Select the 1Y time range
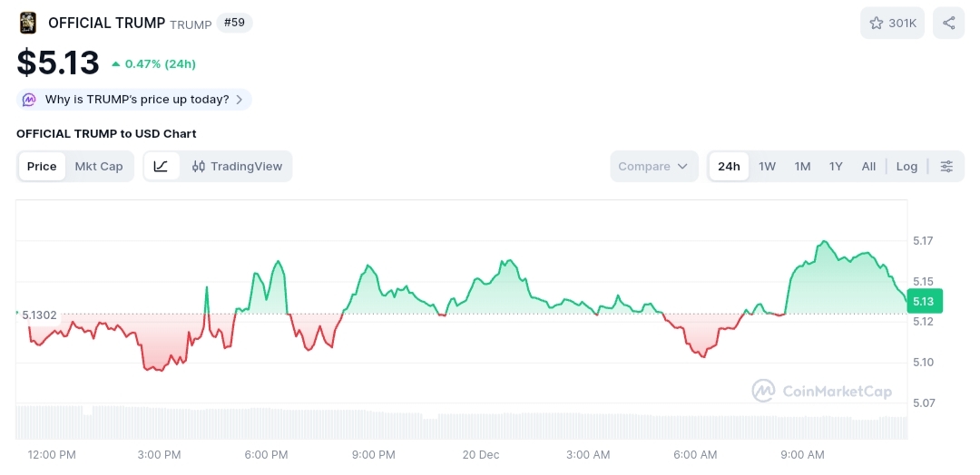This screenshot has width=980, height=475. tap(836, 166)
